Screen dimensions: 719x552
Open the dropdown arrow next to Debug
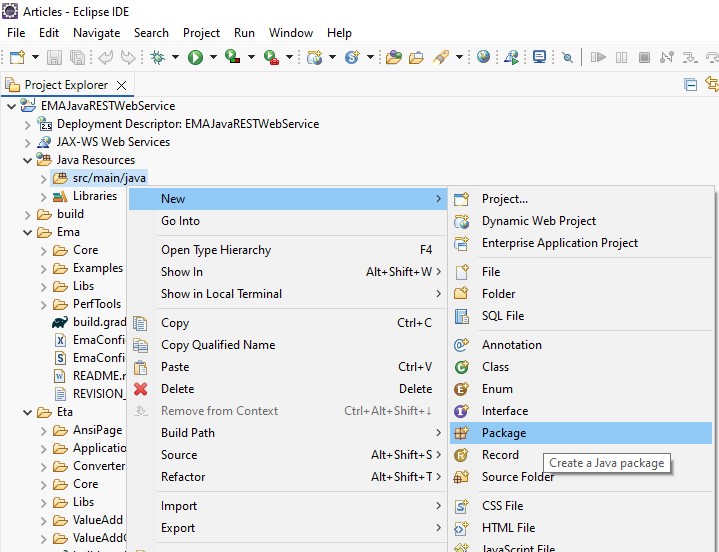click(175, 57)
